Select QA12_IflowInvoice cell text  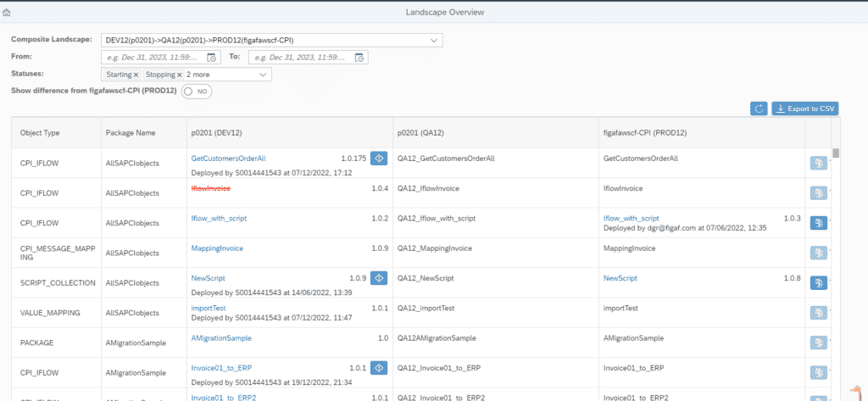pyautogui.click(x=428, y=188)
